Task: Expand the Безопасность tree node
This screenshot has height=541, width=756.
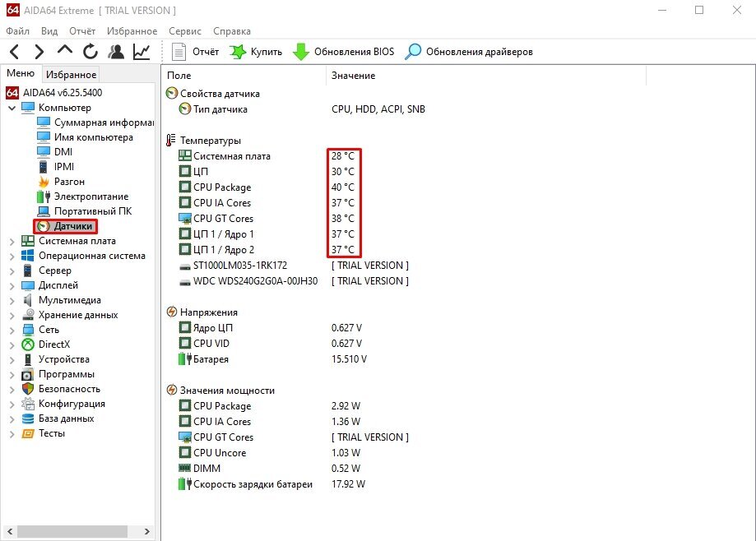Action: pos(12,390)
